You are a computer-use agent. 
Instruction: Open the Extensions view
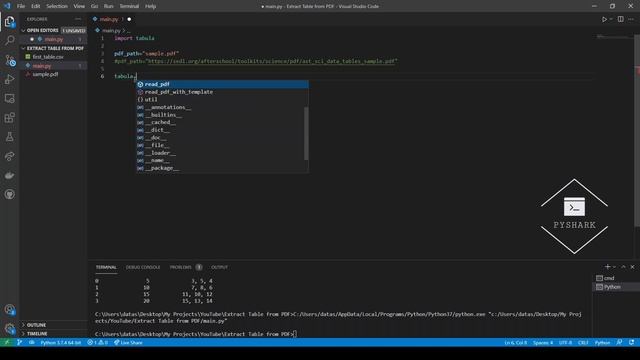(x=9, y=118)
